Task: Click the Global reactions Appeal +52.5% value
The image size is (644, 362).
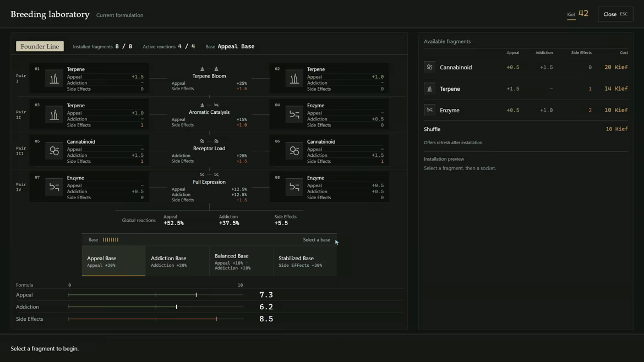Action: click(174, 223)
